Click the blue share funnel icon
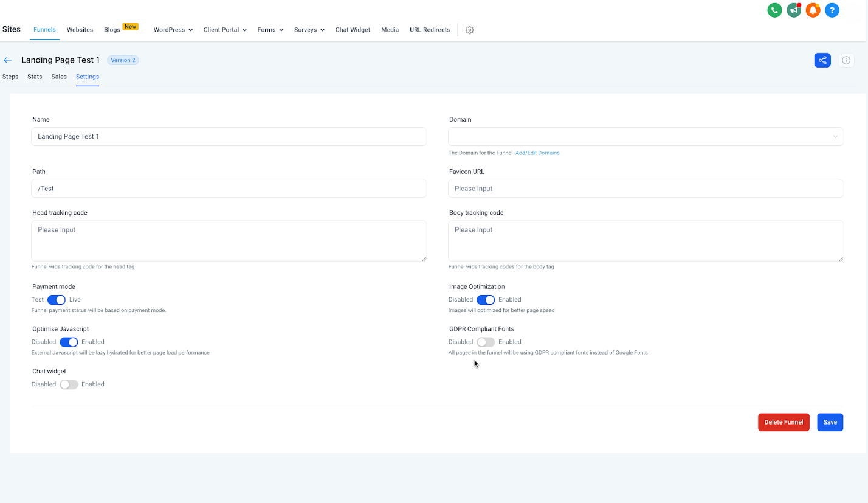Image resolution: width=868 pixels, height=503 pixels. click(822, 60)
